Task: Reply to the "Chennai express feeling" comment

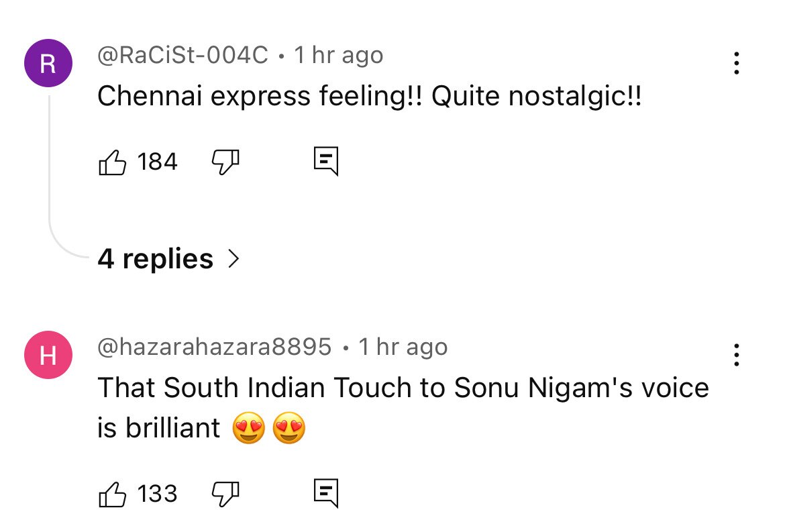Action: point(326,161)
